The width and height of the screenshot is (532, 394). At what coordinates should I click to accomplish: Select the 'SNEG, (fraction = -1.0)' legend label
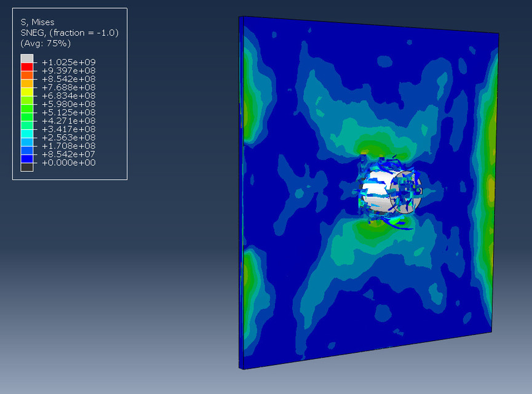point(69,33)
